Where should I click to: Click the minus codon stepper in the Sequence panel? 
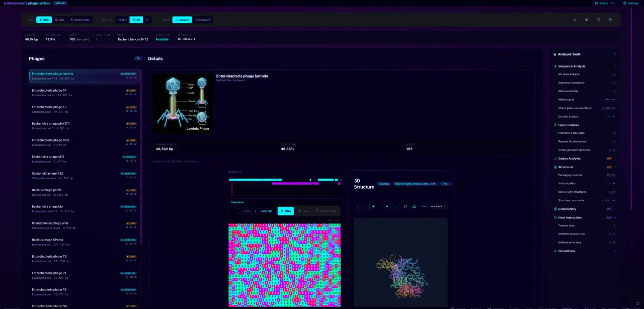tap(238, 211)
